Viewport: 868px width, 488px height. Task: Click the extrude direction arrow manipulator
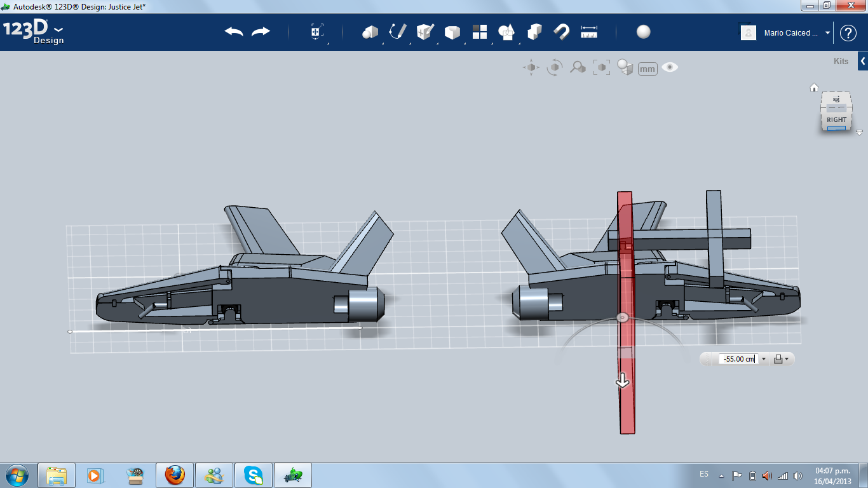[622, 381]
